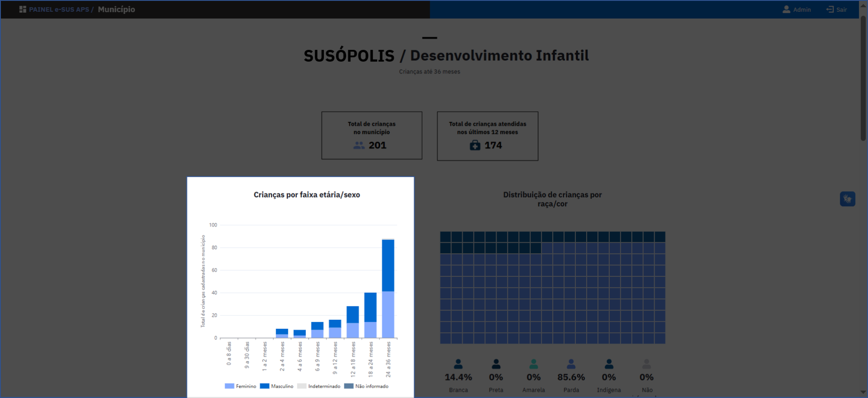
Task: Click the grid icon beside PAINEL e-SUS APS
Action: [x=23, y=10]
